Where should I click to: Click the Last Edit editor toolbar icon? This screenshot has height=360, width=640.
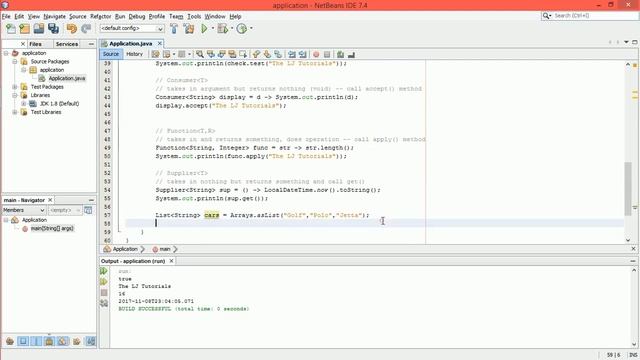point(156,54)
